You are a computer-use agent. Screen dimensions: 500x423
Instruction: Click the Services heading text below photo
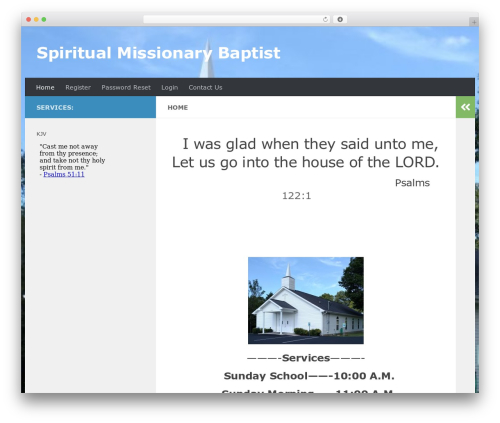tap(306, 358)
